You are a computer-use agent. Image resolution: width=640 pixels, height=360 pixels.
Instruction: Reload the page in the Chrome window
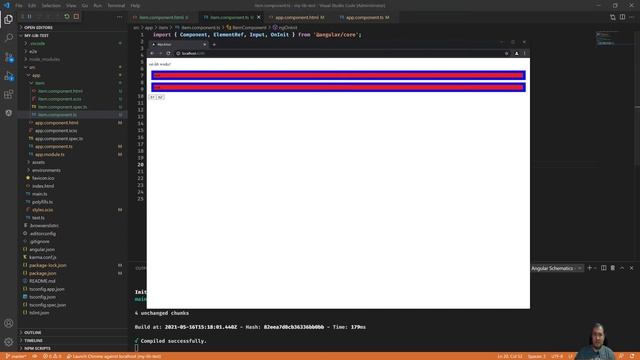pos(168,53)
